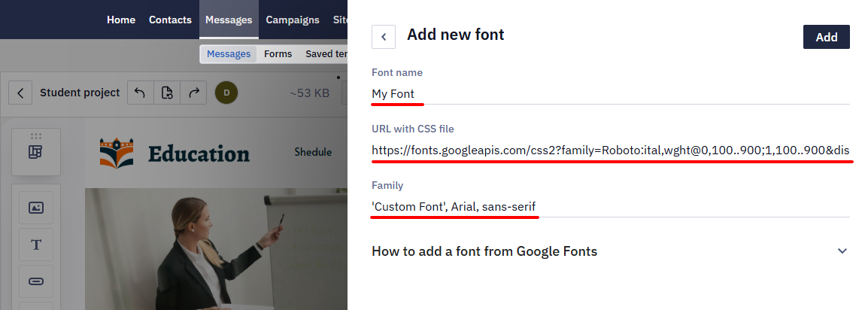Select the Image block icon
The width and height of the screenshot is (868, 310).
(36, 208)
